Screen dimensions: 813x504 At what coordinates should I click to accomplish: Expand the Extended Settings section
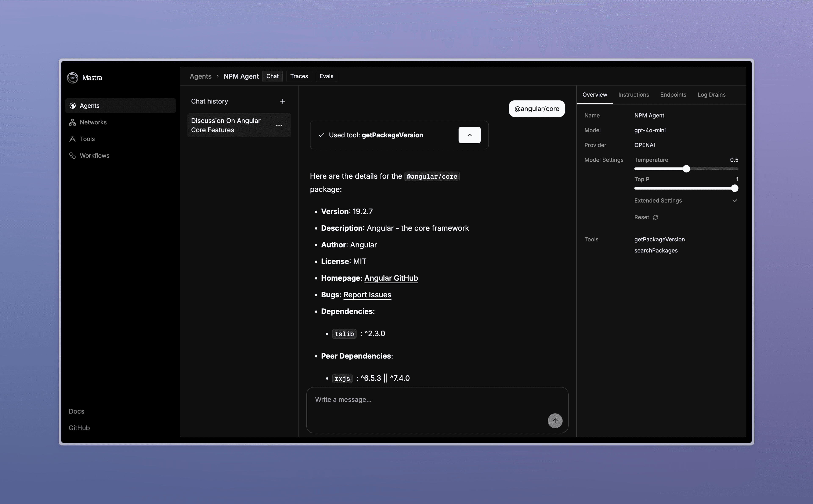point(734,201)
